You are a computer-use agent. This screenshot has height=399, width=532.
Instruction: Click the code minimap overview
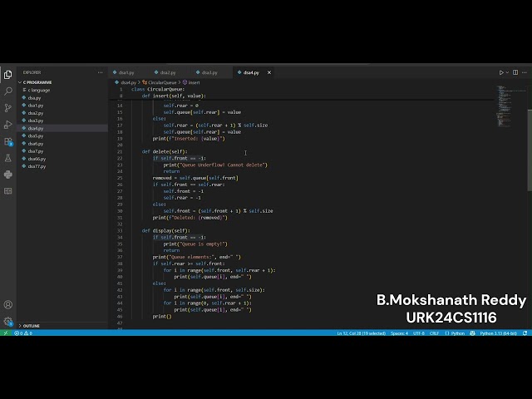[505, 98]
